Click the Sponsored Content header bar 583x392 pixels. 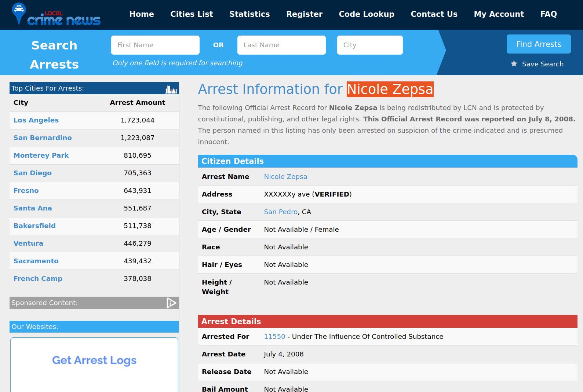94,303
